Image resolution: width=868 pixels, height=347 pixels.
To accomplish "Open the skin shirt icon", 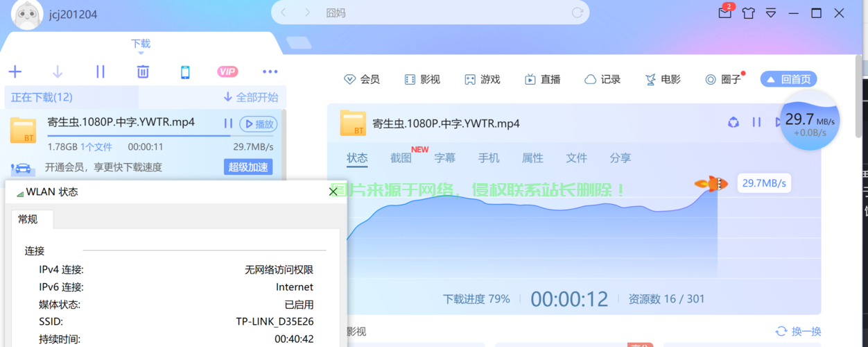I will pyautogui.click(x=748, y=12).
